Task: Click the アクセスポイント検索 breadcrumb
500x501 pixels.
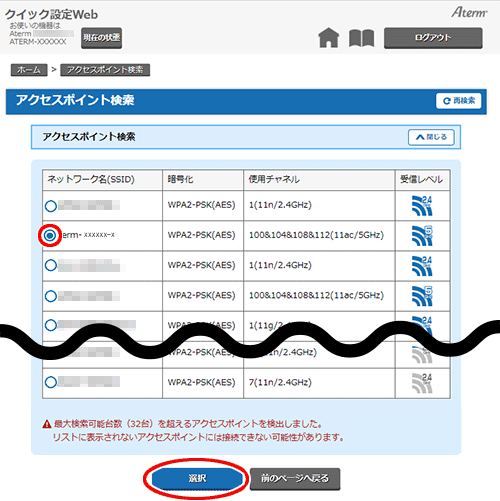Action: 105,70
